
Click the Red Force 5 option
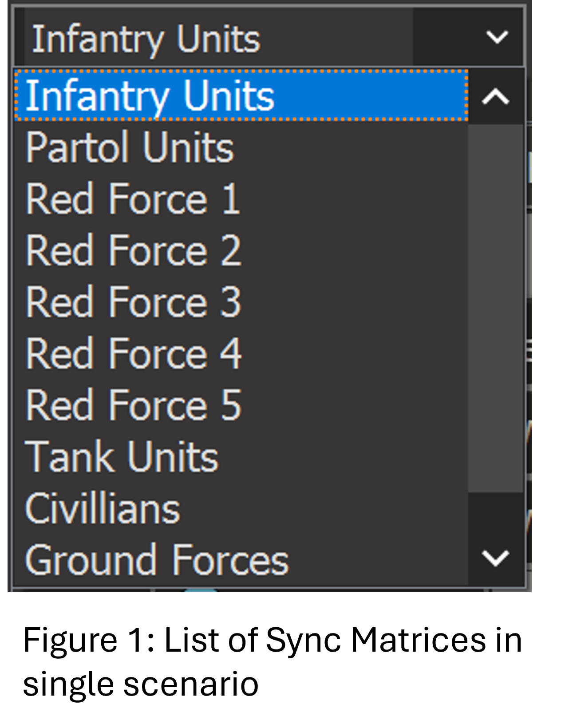coord(240,405)
